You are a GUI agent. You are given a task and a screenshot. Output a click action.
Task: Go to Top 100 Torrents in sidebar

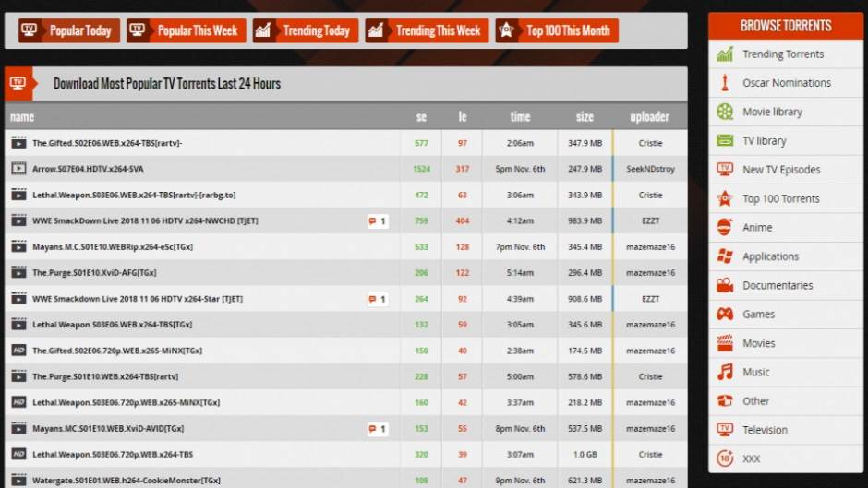pos(780,199)
